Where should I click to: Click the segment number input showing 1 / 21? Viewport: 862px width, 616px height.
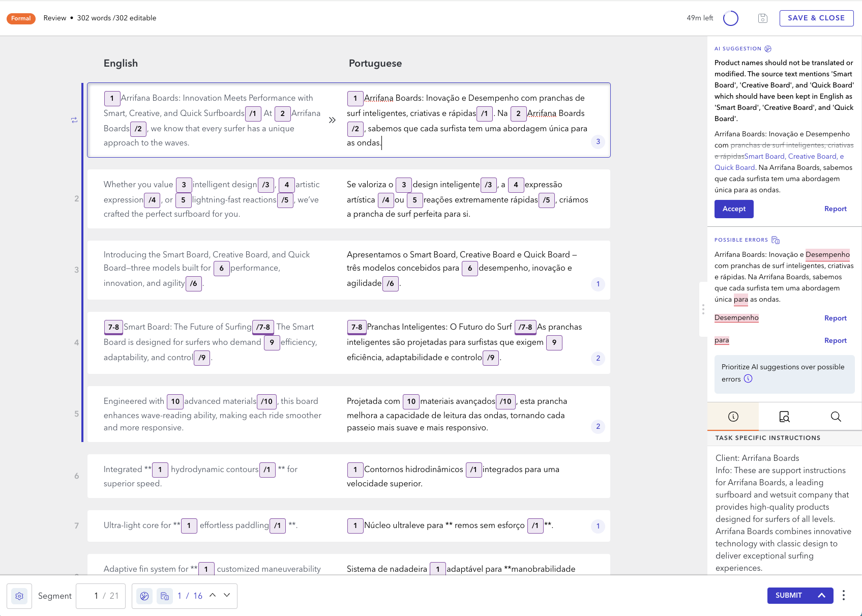[100, 595]
